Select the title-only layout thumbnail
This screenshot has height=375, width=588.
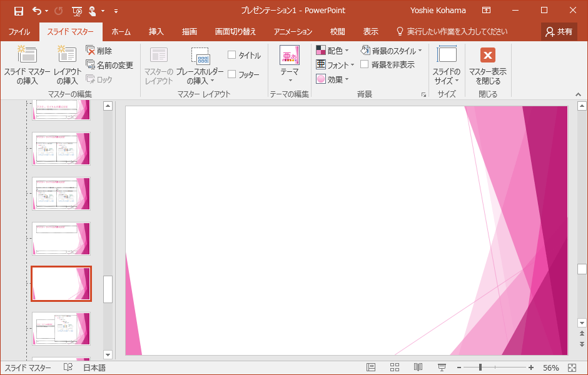pyautogui.click(x=61, y=239)
